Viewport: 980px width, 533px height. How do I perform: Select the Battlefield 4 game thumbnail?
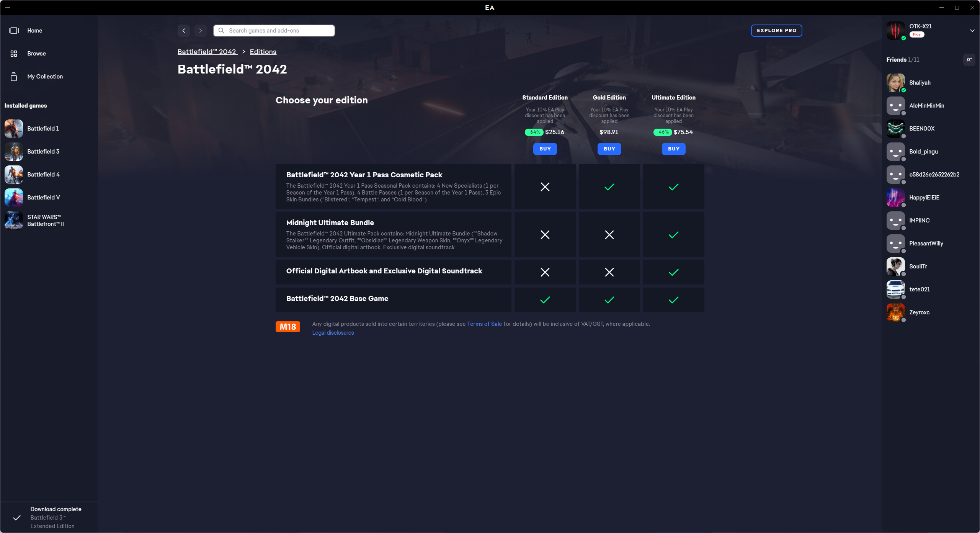[14, 175]
